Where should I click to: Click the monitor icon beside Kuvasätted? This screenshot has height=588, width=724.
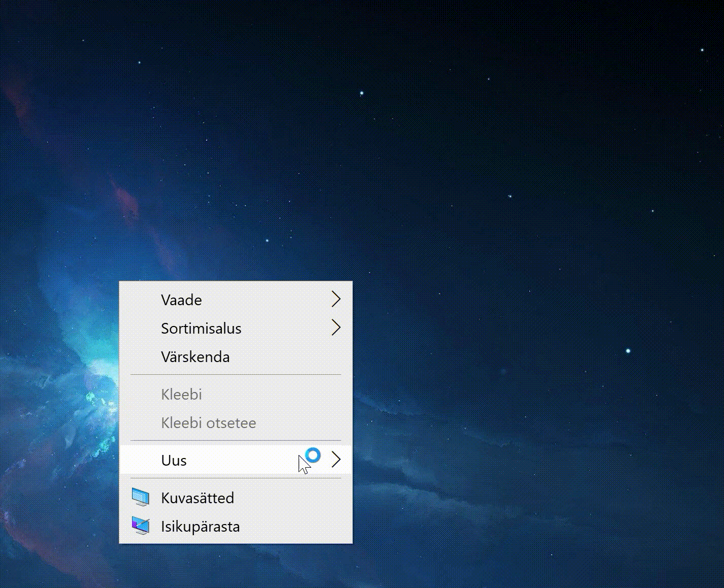141,498
